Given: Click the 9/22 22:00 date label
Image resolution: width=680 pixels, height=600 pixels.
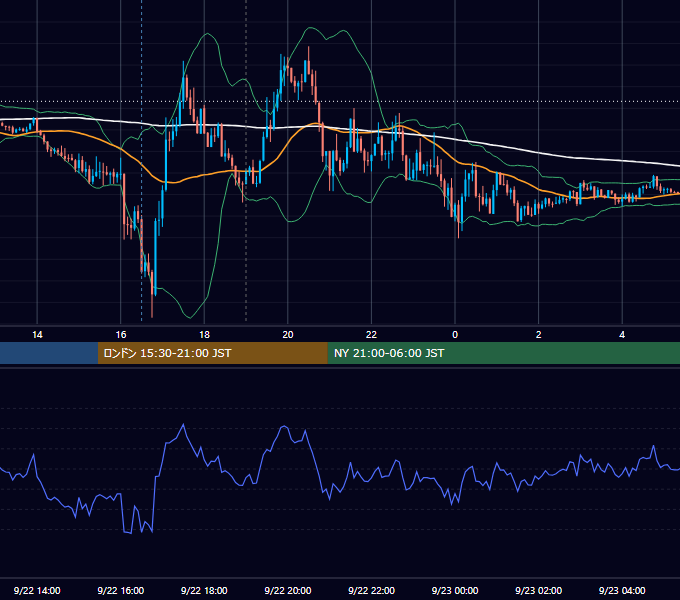Looking at the screenshot, I should click(x=371, y=590).
